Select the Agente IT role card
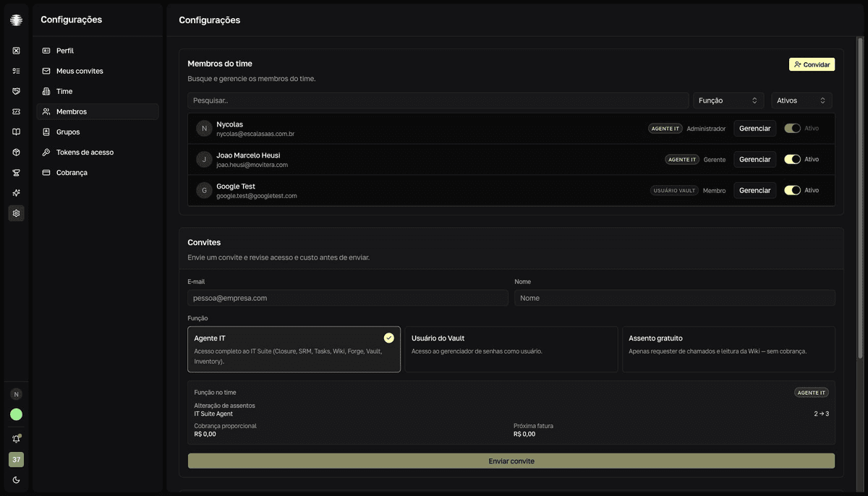Screen dimensions: 868x496 pos(294,349)
